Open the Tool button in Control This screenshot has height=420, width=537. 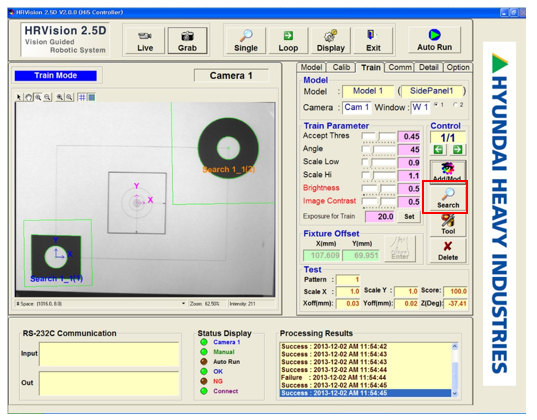(448, 225)
